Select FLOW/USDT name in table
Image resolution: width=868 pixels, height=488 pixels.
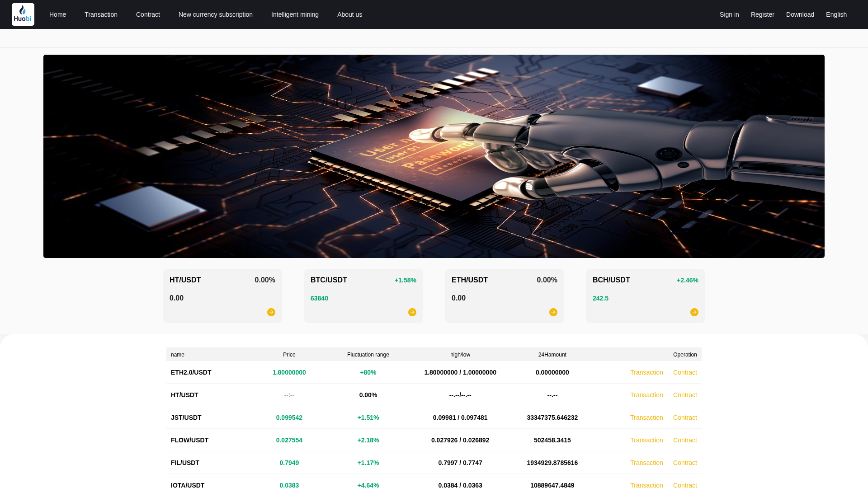pyautogui.click(x=189, y=440)
